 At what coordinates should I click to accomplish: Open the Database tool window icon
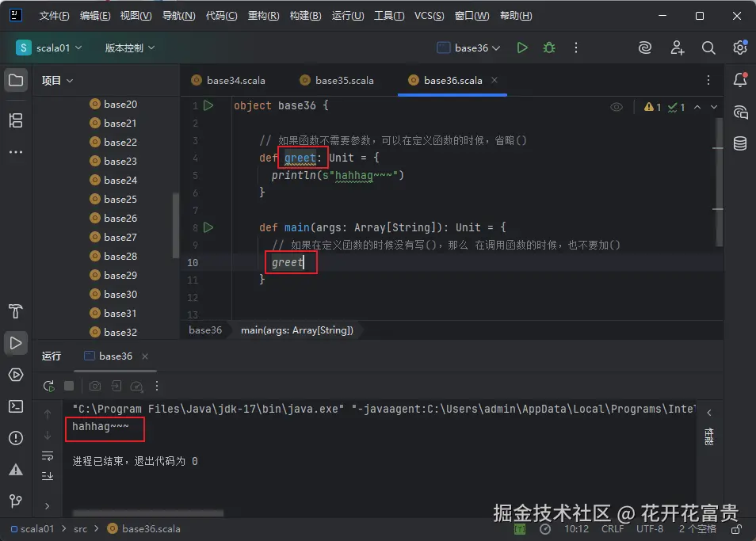click(740, 143)
